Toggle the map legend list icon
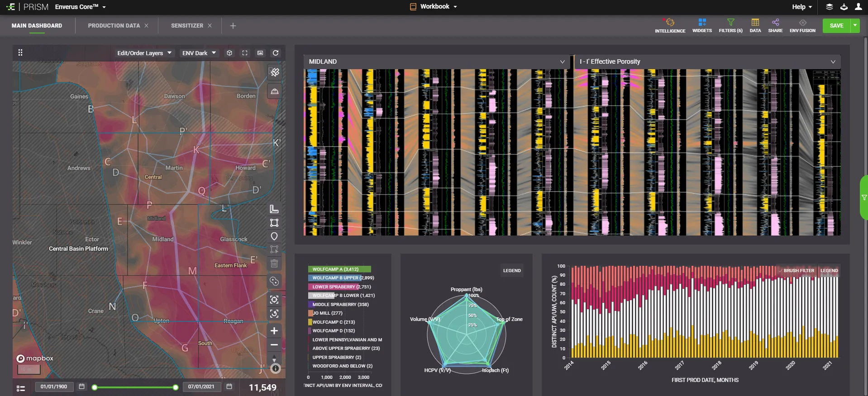This screenshot has width=868, height=396. pos(21,388)
